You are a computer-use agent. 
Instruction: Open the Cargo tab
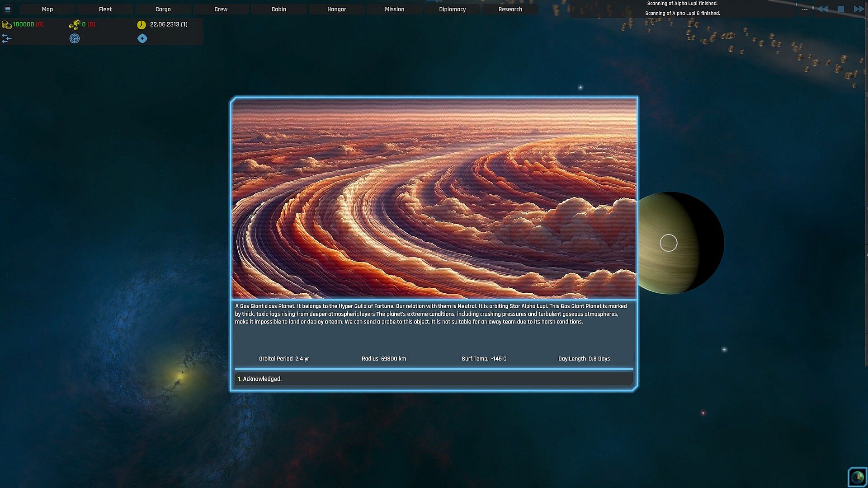163,9
